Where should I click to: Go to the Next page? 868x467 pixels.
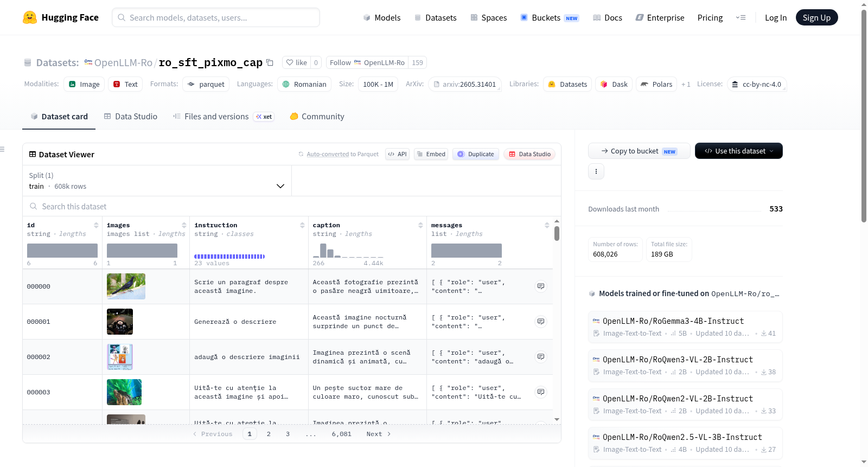[378, 434]
